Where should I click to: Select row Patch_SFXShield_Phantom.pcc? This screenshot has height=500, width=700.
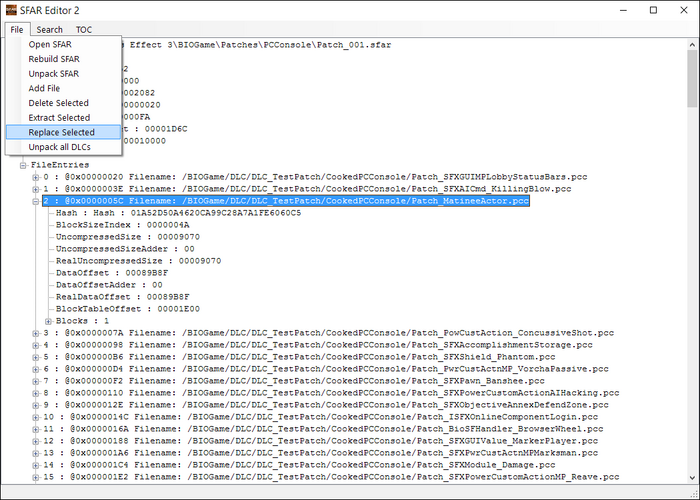pyautogui.click(x=299, y=357)
